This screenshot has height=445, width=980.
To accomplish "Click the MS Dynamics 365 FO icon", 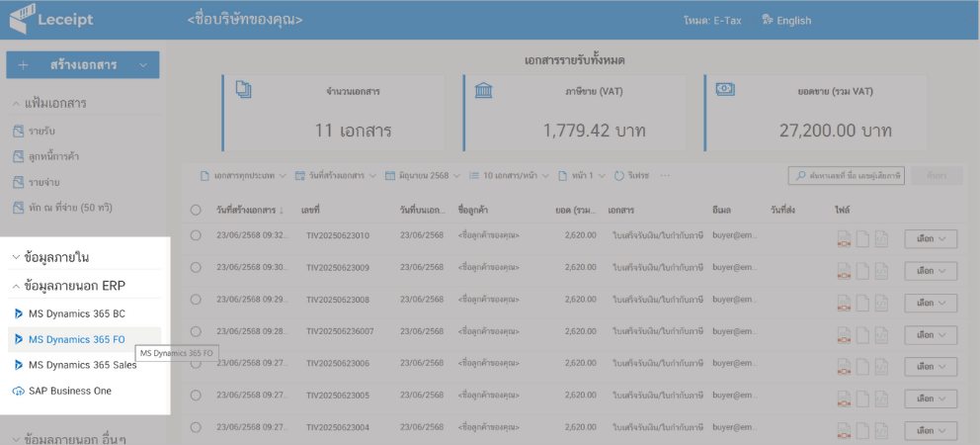I will click(18, 339).
